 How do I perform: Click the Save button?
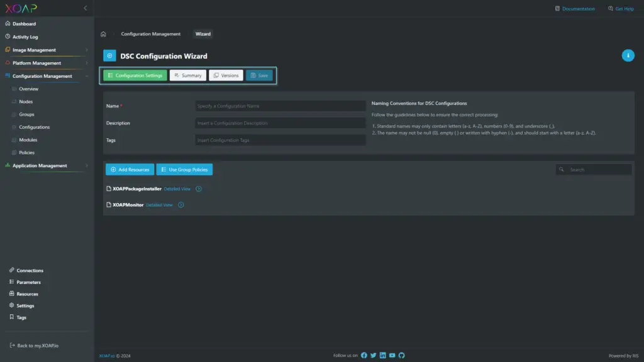(259, 75)
